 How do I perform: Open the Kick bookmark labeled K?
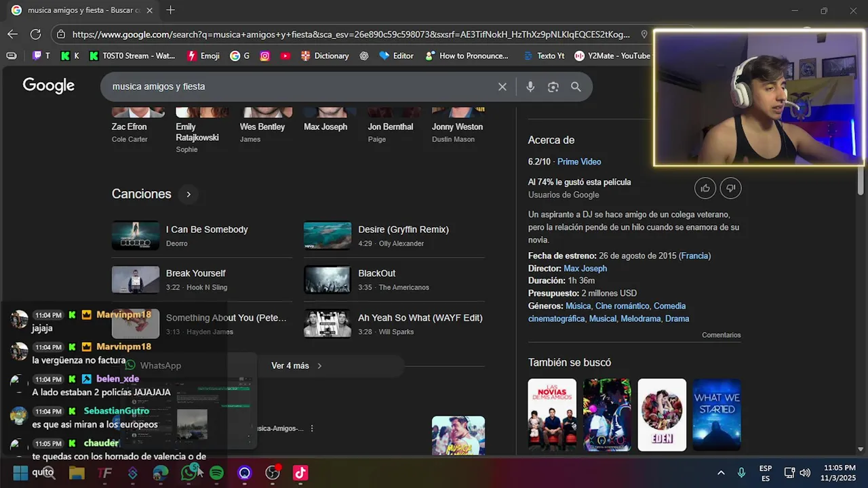[70, 56]
